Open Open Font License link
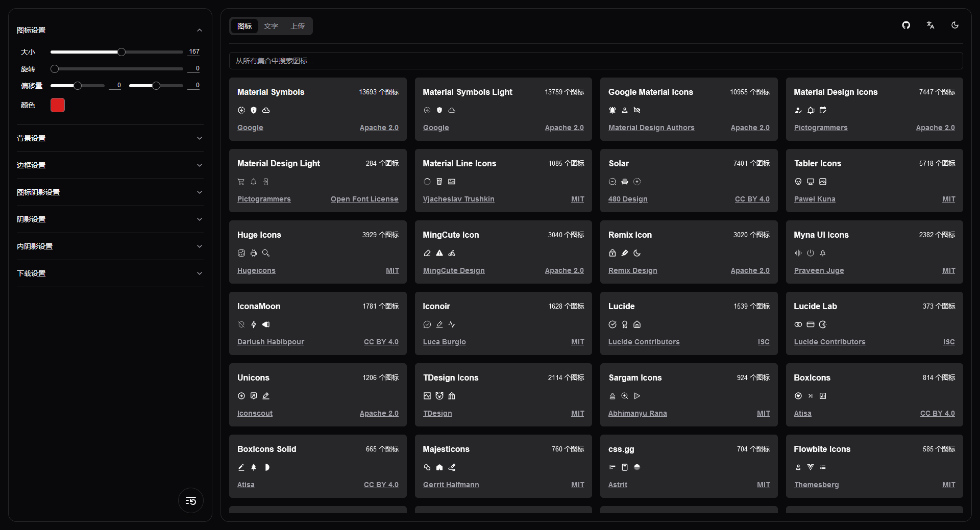This screenshot has width=980, height=530. point(364,199)
